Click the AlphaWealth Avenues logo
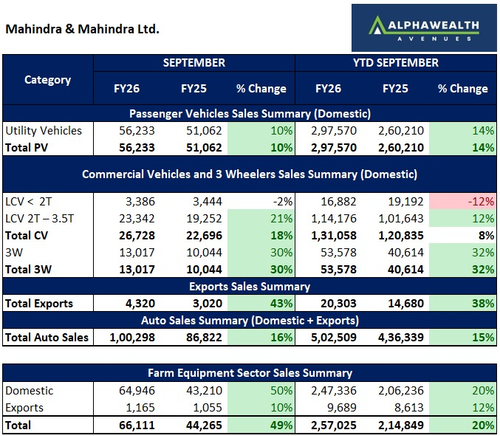 pos(424,28)
